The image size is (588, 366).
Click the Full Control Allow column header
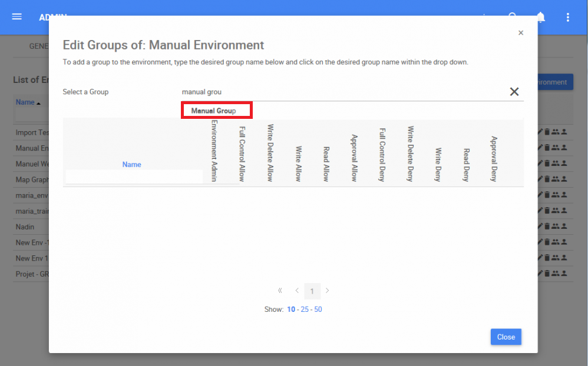[242, 154]
